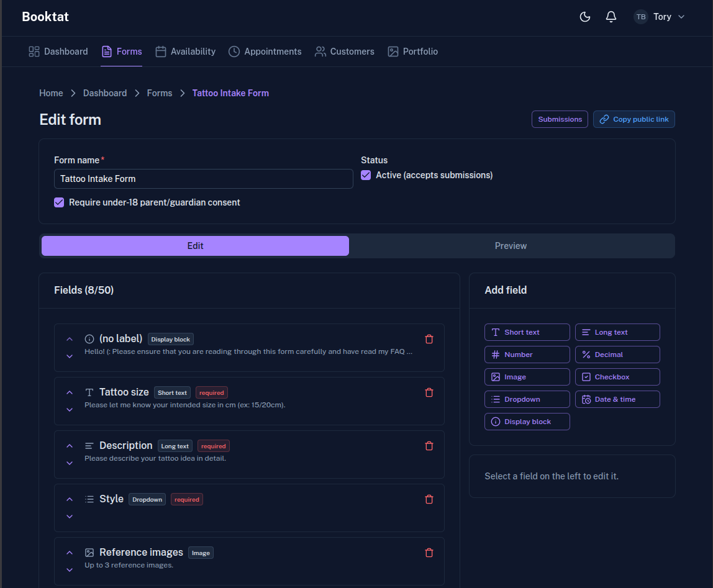
Task: Move Style field up
Action: point(70,499)
